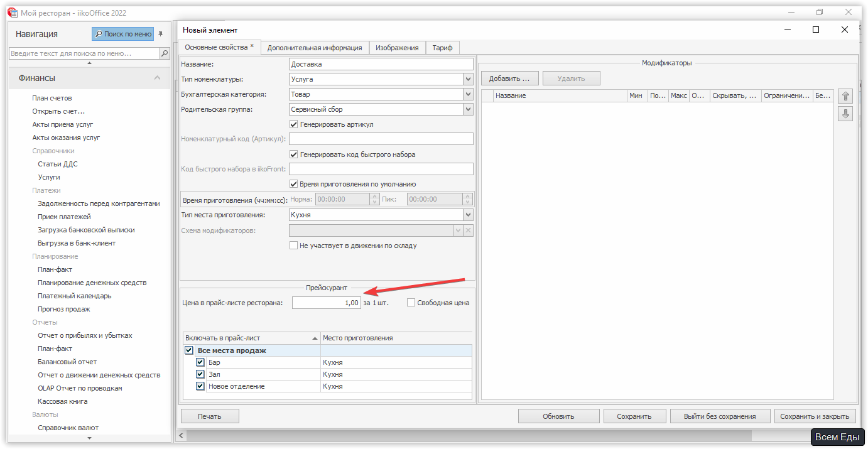Click the price field showing 1,00

(327, 303)
